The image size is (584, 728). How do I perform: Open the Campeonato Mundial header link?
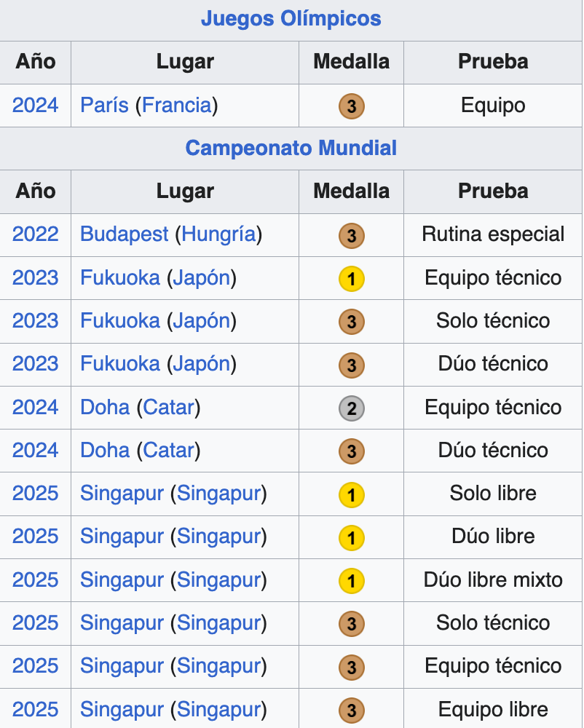pyautogui.click(x=291, y=148)
